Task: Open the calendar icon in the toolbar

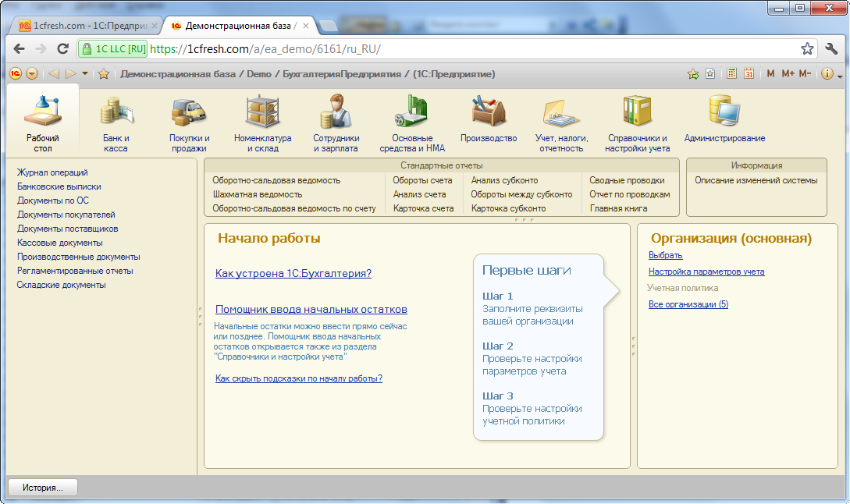Action: [x=749, y=73]
